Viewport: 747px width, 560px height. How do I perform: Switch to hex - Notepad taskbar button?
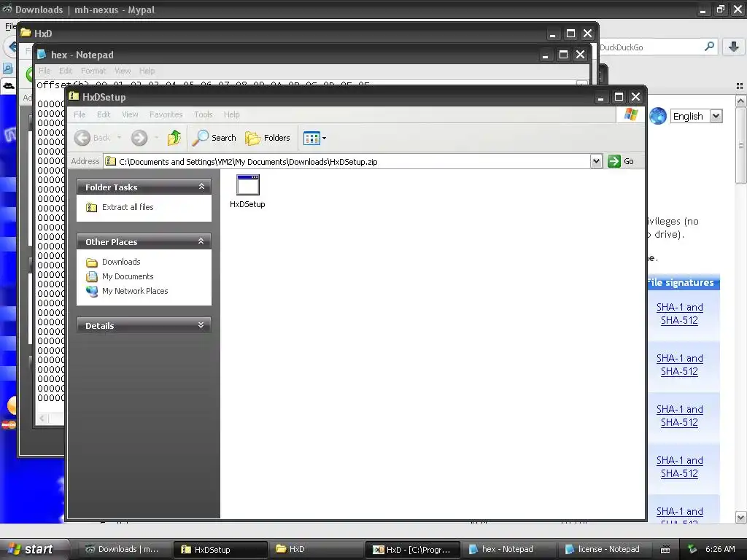[x=508, y=550]
